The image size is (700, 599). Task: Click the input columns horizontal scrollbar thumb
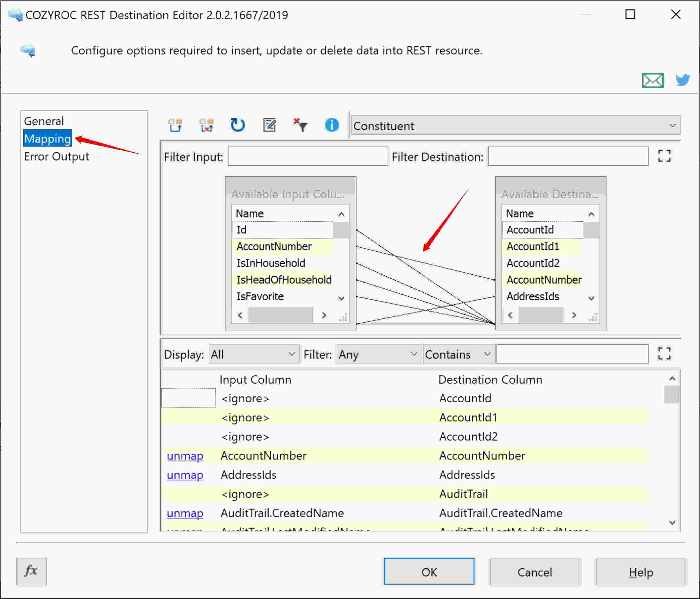280,315
